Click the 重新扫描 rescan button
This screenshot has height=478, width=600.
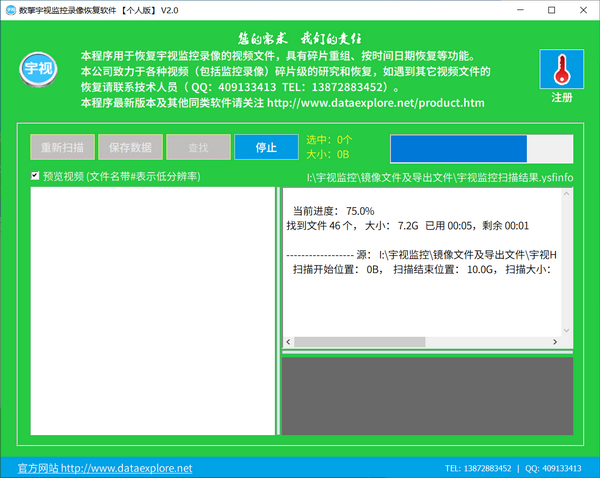tap(63, 147)
